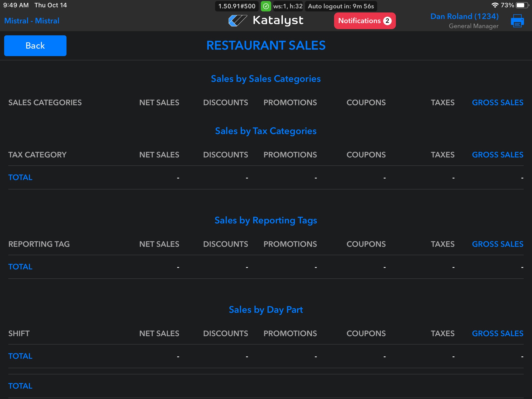532x399 pixels.
Task: Sort by Gross Sales in Sales Categories
Action: 497,103
